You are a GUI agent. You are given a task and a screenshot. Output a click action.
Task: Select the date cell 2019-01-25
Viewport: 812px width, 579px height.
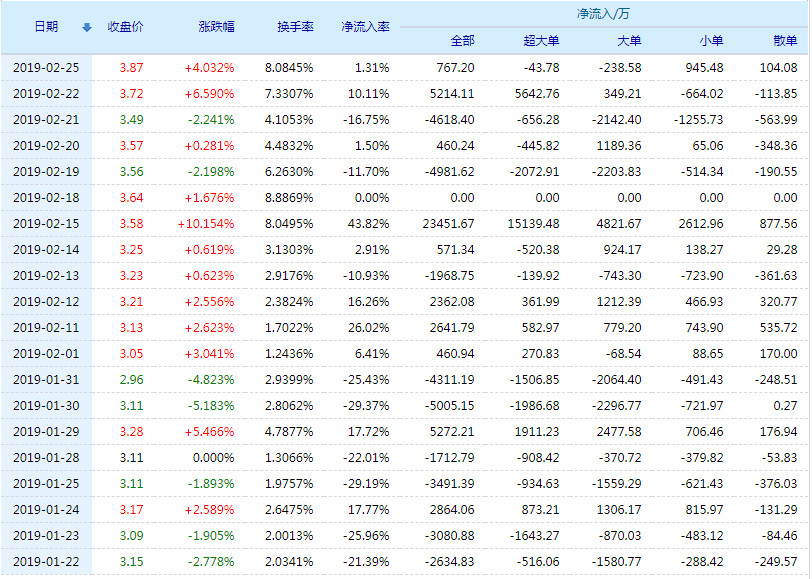[46, 484]
